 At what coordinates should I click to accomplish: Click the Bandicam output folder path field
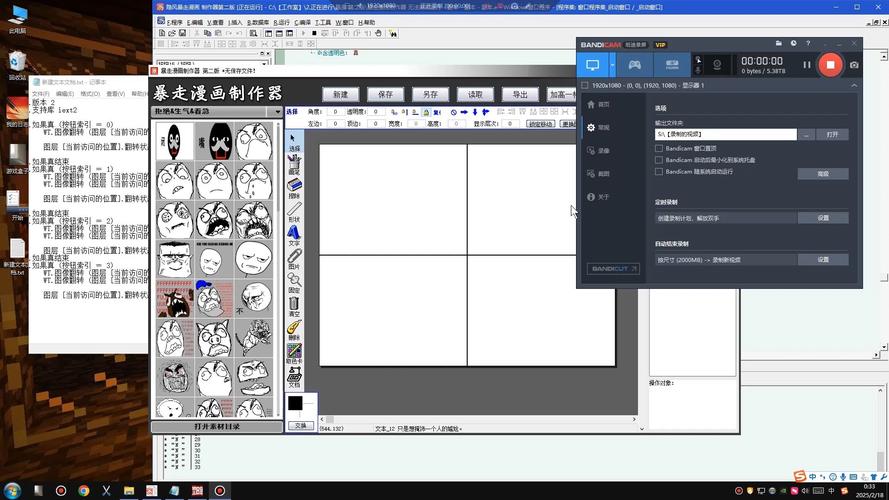pyautogui.click(x=725, y=134)
